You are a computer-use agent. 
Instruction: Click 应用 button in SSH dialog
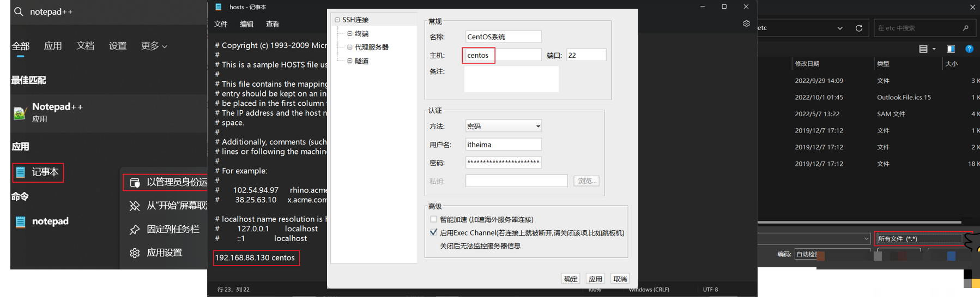click(595, 279)
